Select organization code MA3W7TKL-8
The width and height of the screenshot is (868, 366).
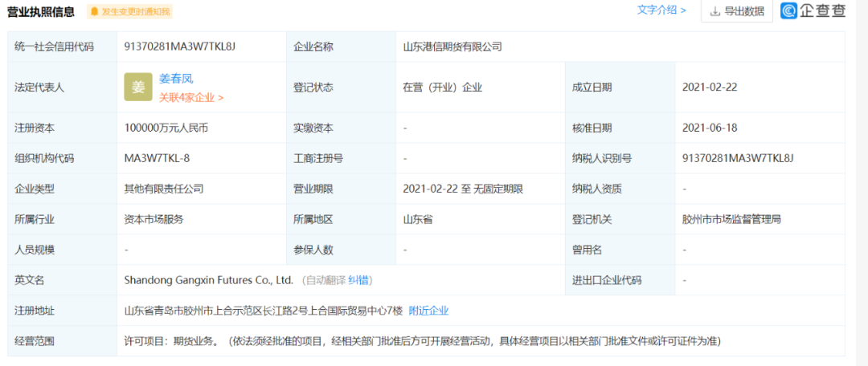coord(158,158)
